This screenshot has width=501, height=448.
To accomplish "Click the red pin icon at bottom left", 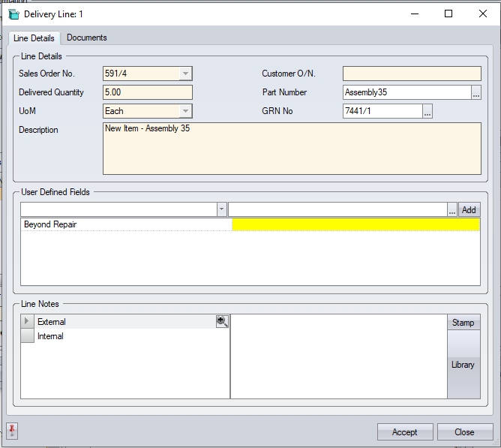I will pos(12,430).
